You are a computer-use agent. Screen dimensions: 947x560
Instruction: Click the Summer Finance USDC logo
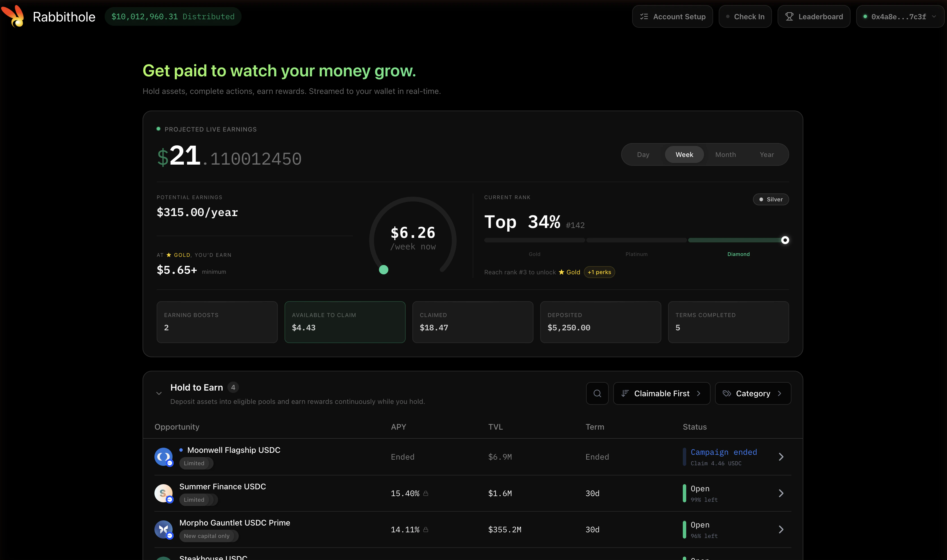[x=164, y=493]
